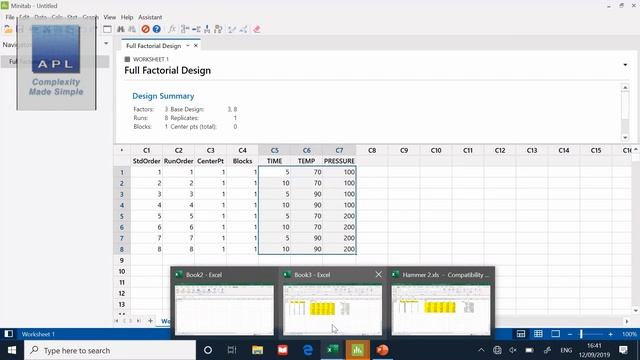Viewport: 640px width, 360px height.
Task: Click the insert cells toolbar icon
Action: point(185,29)
